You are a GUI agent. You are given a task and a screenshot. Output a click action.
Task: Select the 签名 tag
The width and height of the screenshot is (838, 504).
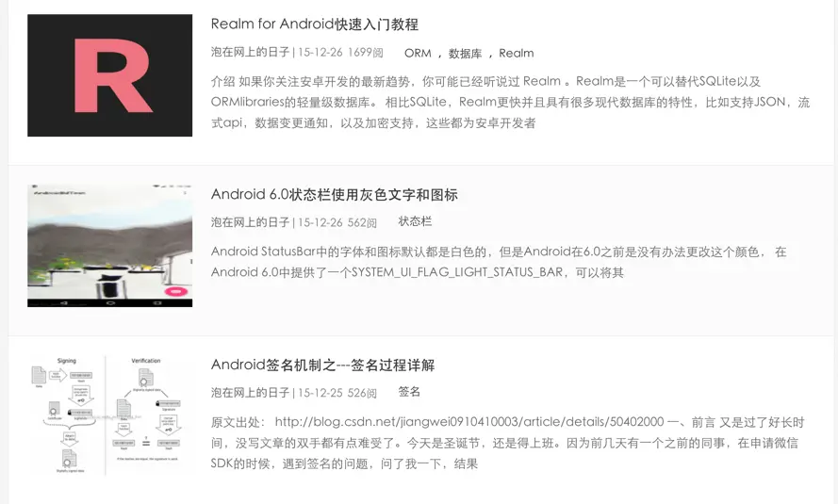tap(409, 392)
